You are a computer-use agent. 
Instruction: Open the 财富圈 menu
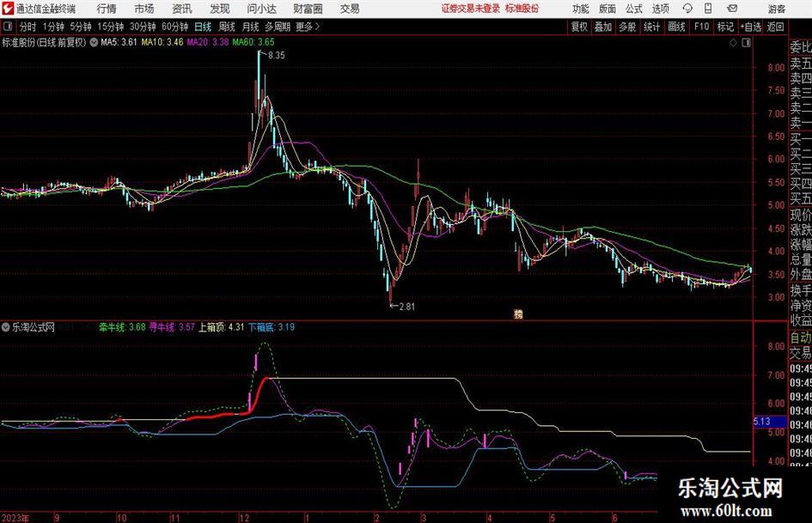coord(308,9)
